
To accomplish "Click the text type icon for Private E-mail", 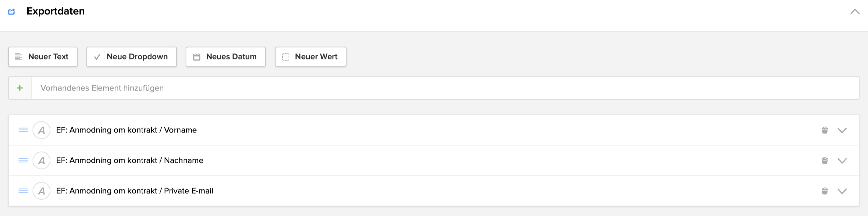I will (42, 191).
